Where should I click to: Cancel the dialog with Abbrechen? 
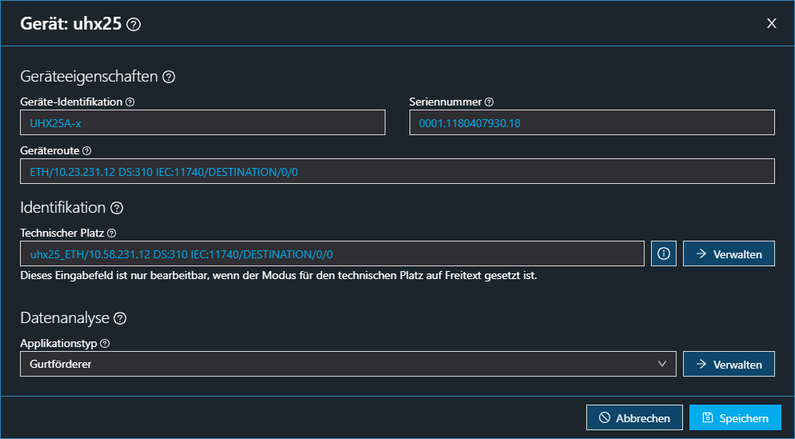(635, 418)
